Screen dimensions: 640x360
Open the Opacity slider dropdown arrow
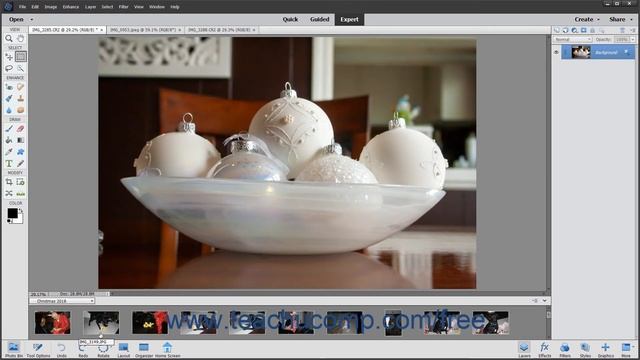[x=633, y=39]
